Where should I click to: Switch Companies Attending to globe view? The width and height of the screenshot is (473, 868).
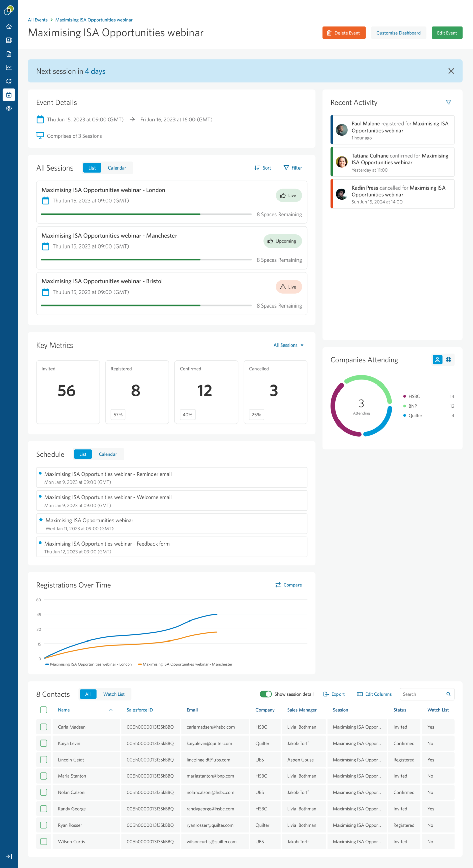[x=448, y=360]
